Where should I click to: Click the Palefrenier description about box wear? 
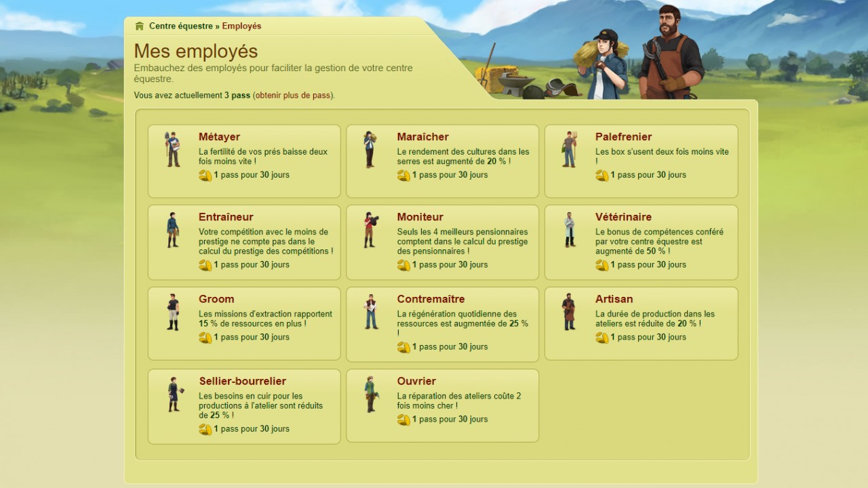[x=662, y=157]
